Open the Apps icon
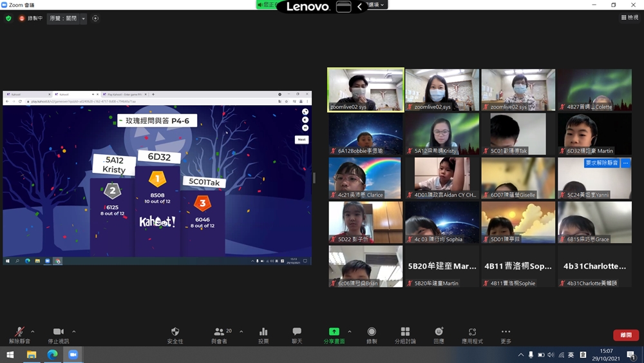Image resolution: width=644 pixels, height=363 pixels. [x=472, y=335]
